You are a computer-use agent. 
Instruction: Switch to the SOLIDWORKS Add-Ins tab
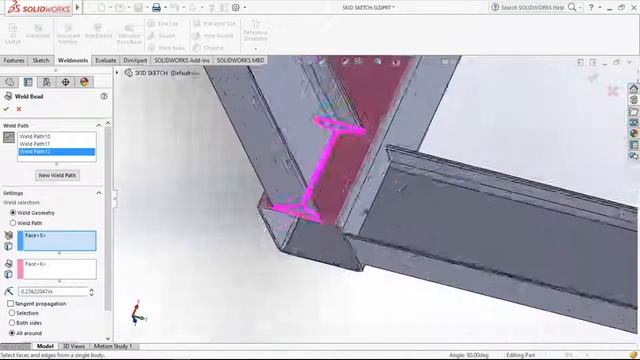pyautogui.click(x=182, y=60)
